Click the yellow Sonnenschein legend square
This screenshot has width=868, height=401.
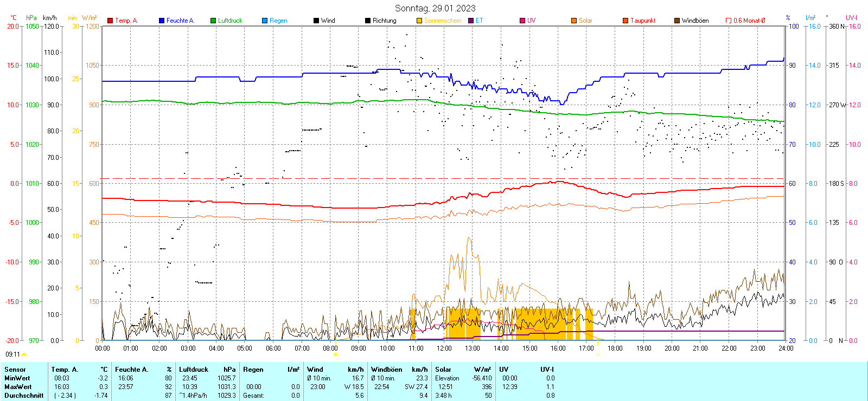tap(419, 21)
